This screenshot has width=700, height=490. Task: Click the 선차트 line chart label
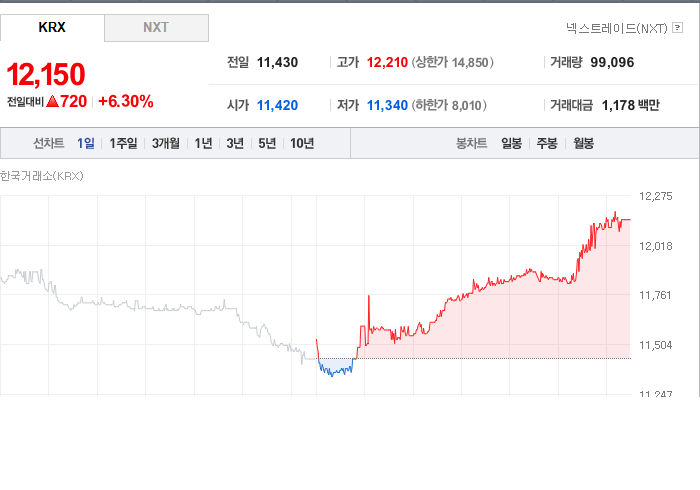(49, 143)
